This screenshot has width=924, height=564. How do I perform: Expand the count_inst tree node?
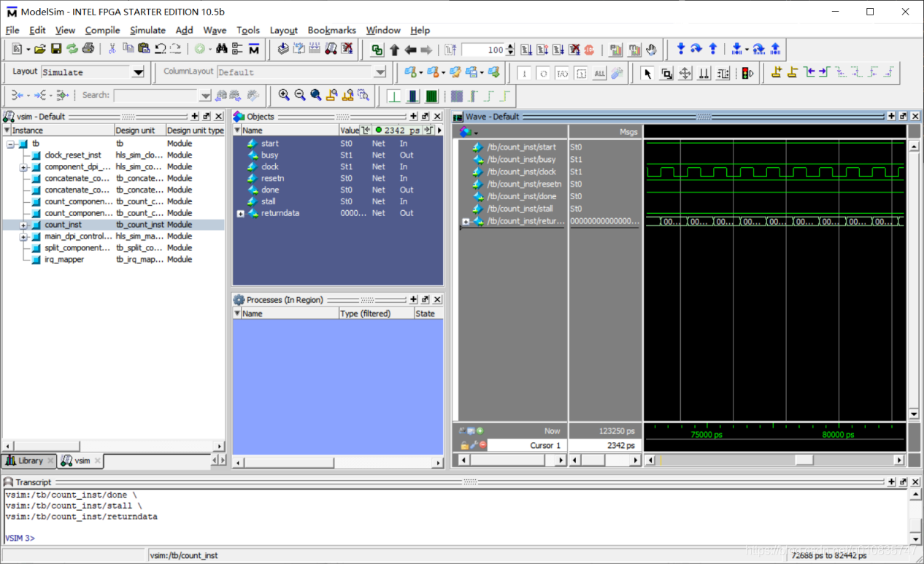coord(23,225)
